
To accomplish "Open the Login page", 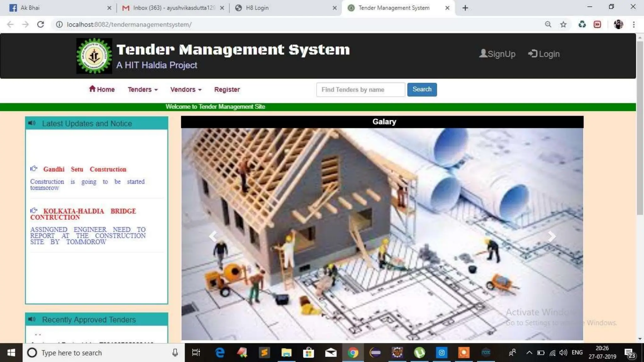I will click(x=544, y=54).
